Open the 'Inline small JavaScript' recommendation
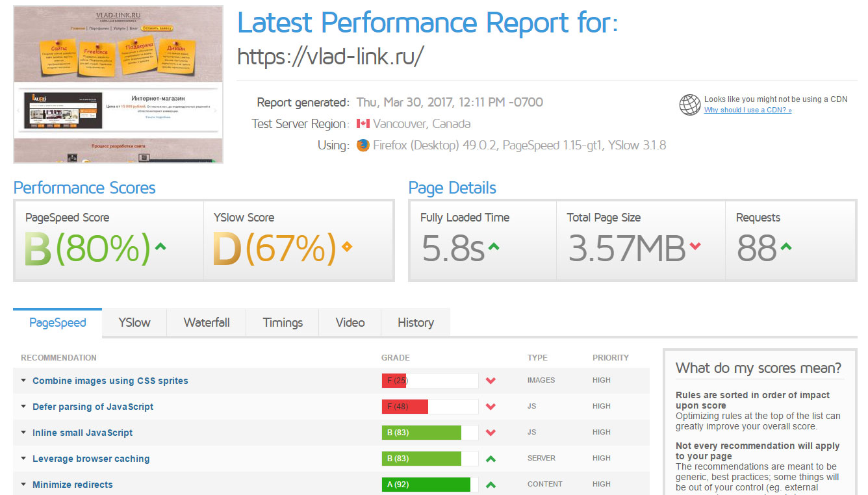This screenshot has height=495, width=868. pyautogui.click(x=83, y=433)
